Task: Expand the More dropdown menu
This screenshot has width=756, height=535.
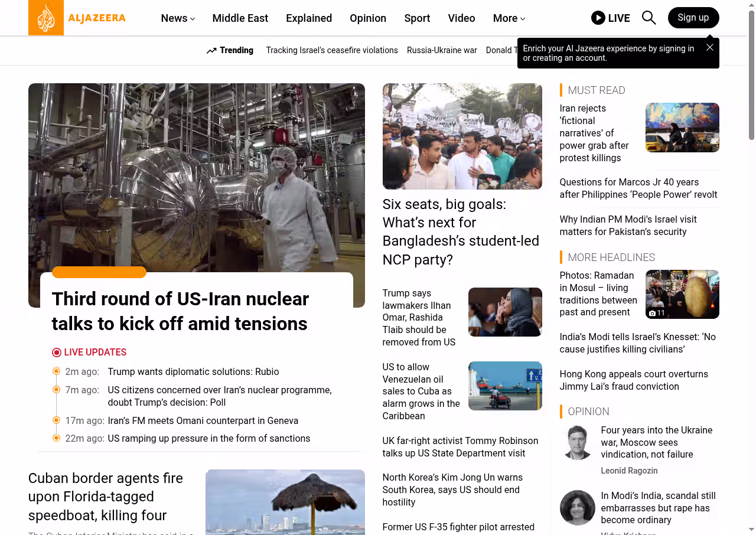Action: (509, 18)
